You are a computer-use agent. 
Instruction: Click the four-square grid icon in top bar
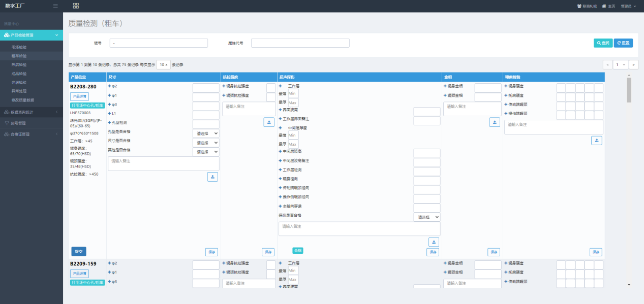pos(76,6)
